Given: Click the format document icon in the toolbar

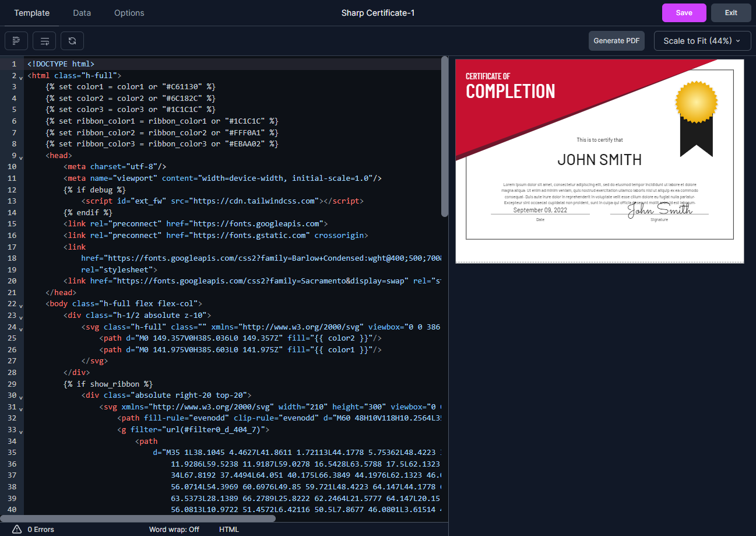Looking at the screenshot, I should click(16, 40).
